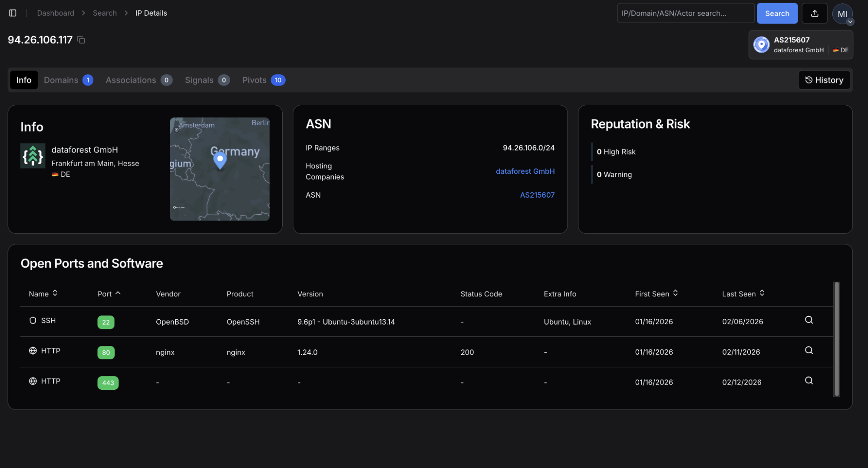Switch to the Domains tab
The height and width of the screenshot is (468, 868).
click(x=68, y=80)
